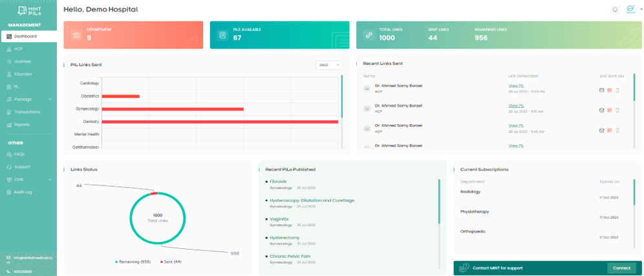Open the 2023 year dropdown
644x276 pixels.
(x=329, y=65)
